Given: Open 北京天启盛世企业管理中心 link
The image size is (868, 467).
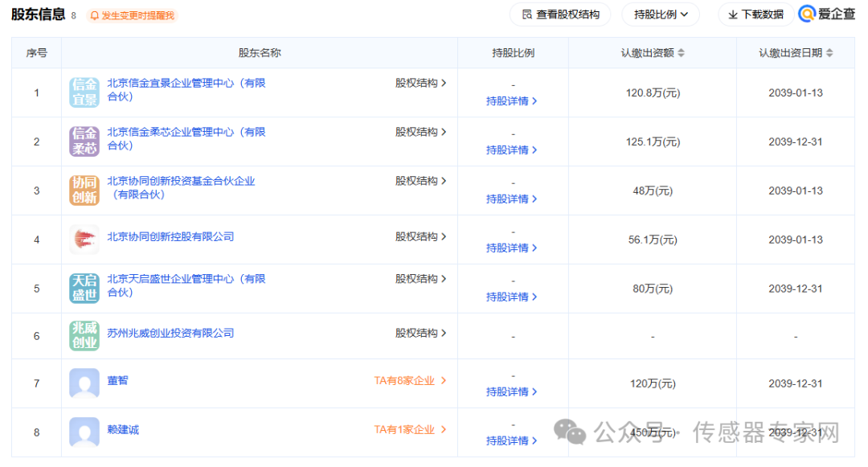Looking at the screenshot, I should click(x=186, y=285).
